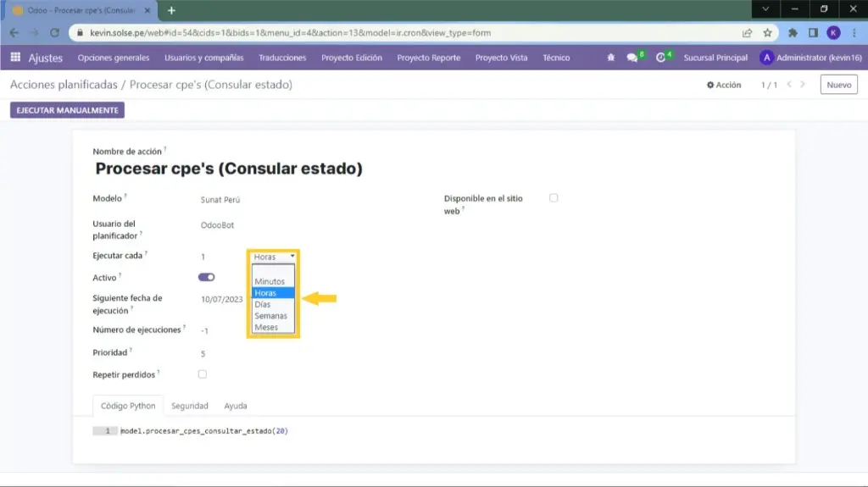The height and width of the screenshot is (487, 868).
Task: Enable Disponible en el sitio web checkbox
Action: [x=554, y=198]
